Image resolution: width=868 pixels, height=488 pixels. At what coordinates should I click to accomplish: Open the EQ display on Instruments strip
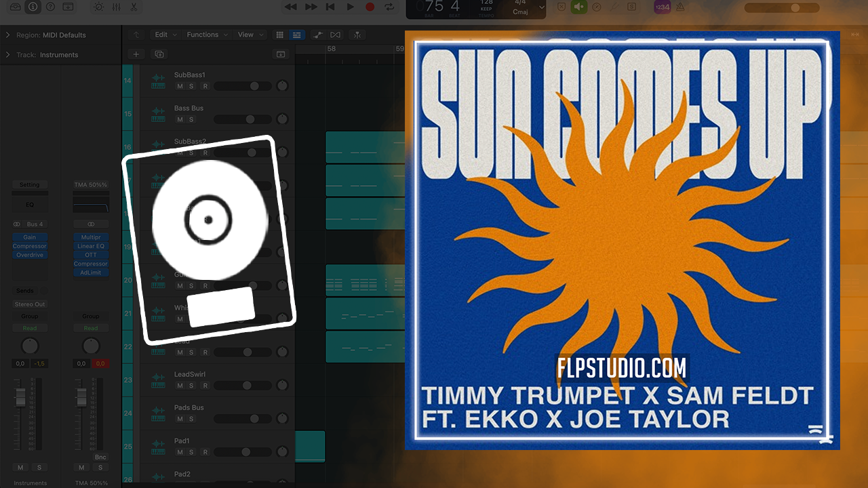(x=29, y=204)
